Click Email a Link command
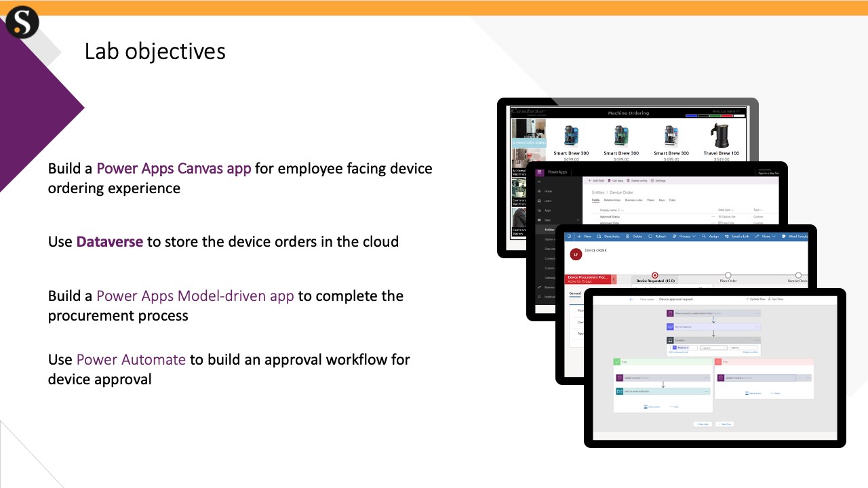 tap(737, 237)
